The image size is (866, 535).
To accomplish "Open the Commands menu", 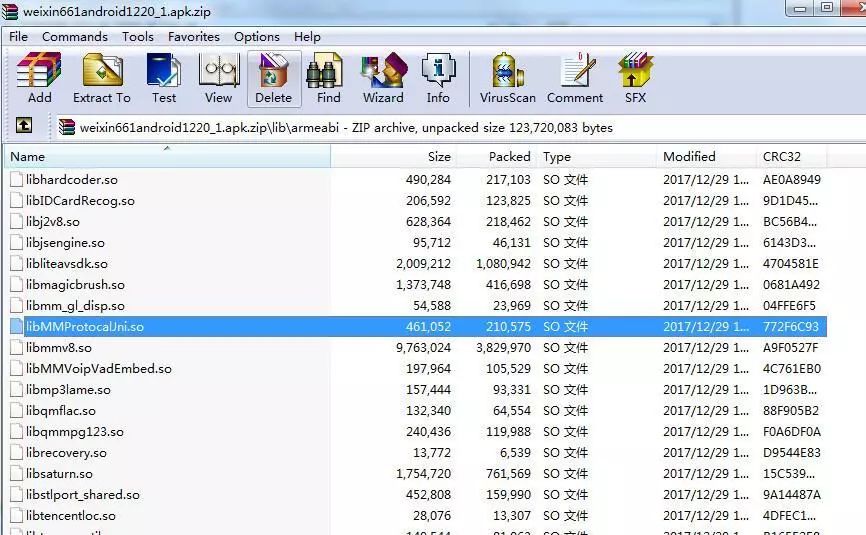I will [74, 37].
